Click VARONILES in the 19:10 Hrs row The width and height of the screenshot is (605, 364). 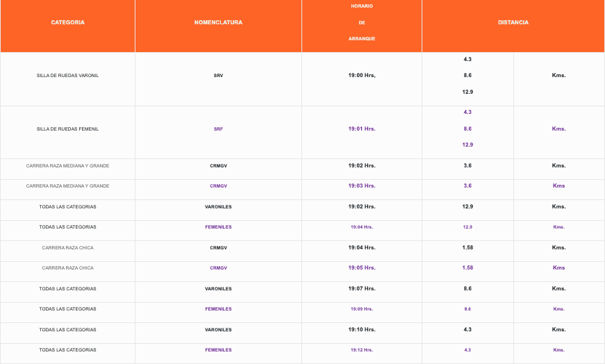[218, 329]
